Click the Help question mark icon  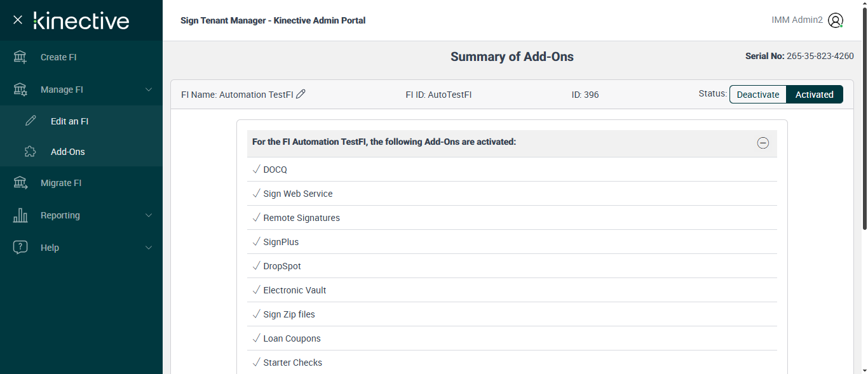(20, 248)
